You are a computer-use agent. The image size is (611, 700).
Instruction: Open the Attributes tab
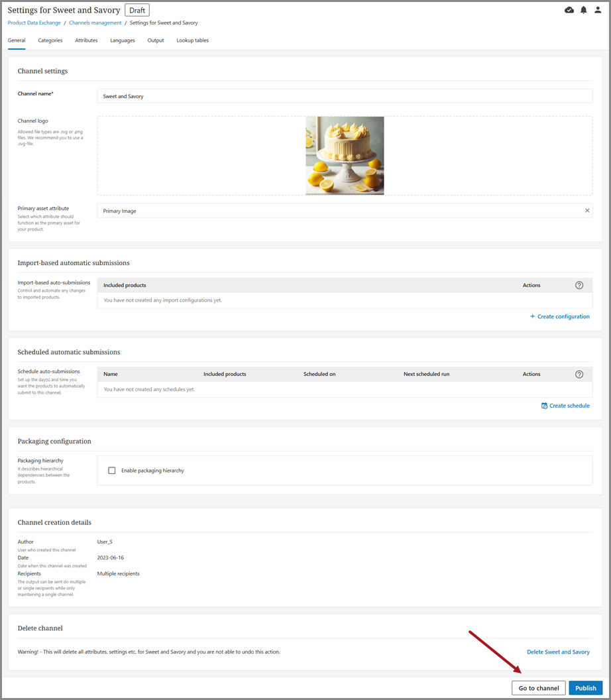click(86, 40)
